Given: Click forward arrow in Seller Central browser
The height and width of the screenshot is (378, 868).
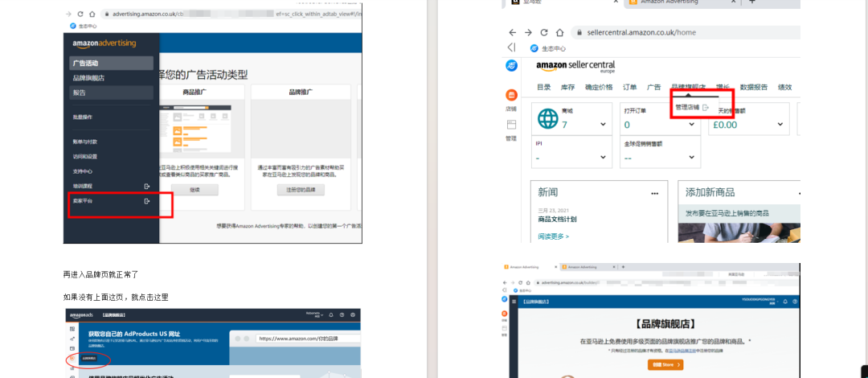Looking at the screenshot, I should (x=528, y=33).
